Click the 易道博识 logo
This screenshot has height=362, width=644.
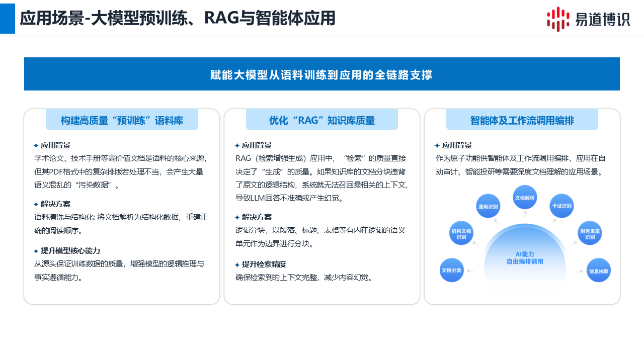(588, 19)
